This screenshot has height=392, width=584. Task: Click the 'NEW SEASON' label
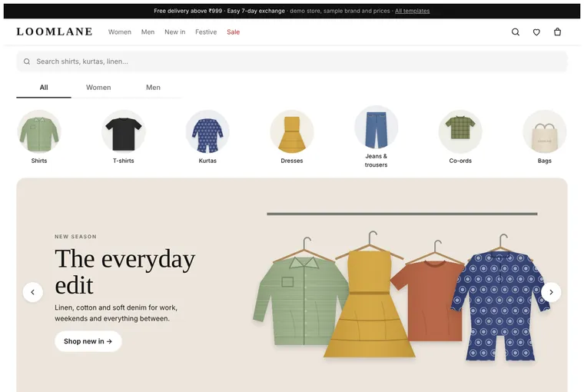(x=75, y=237)
